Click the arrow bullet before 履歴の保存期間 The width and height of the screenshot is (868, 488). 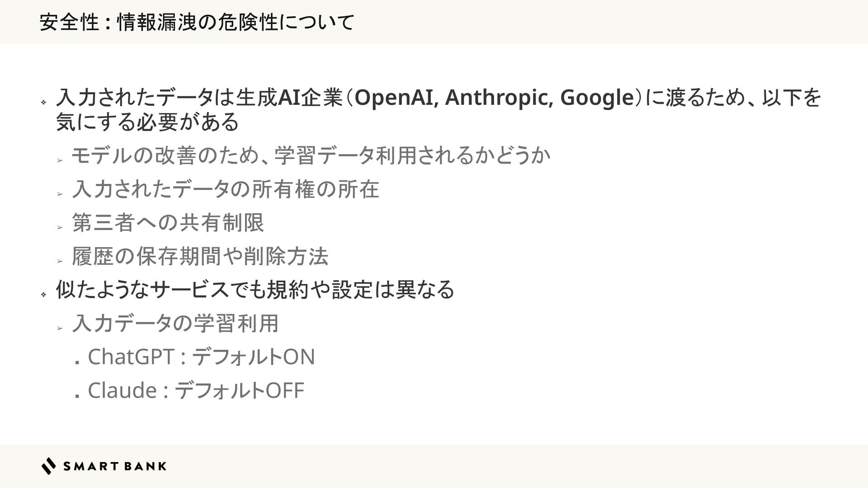(x=59, y=261)
